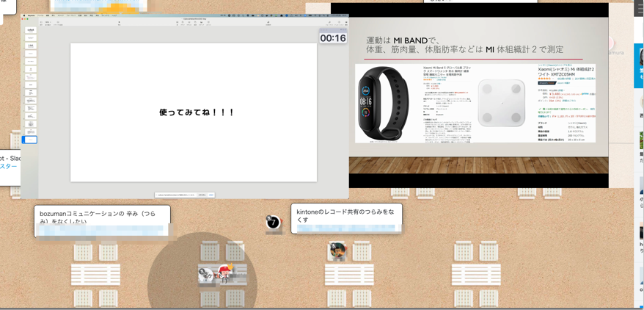Click the slide text 使ってみてね！！！
The width and height of the screenshot is (644, 310).
(197, 112)
